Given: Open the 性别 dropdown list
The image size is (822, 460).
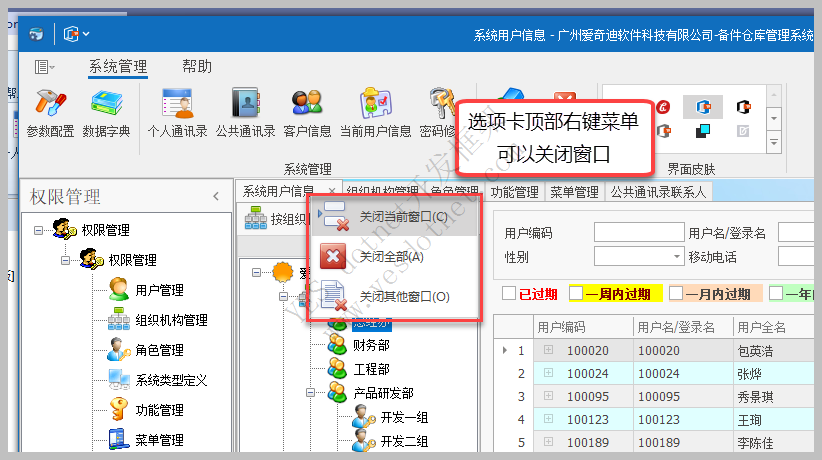Looking at the screenshot, I should pyautogui.click(x=675, y=257).
